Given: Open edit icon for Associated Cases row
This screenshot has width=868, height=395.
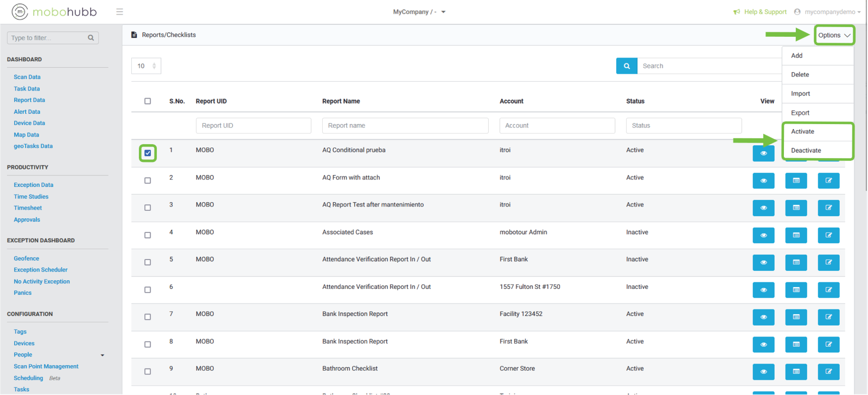Looking at the screenshot, I should coord(828,236).
